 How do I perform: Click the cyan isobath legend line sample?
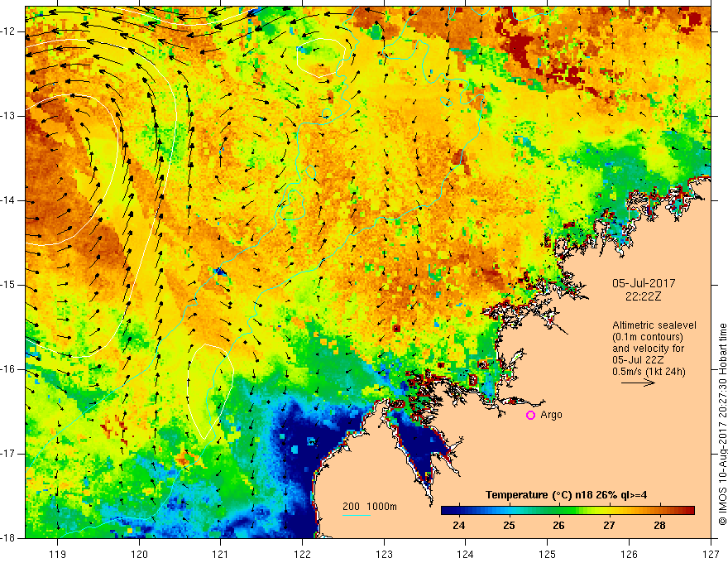356,515
